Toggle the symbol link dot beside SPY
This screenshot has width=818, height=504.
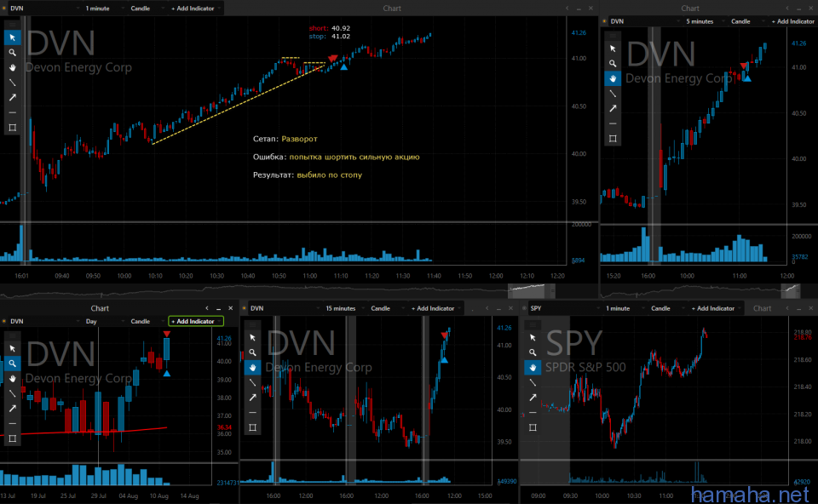tap(524, 308)
